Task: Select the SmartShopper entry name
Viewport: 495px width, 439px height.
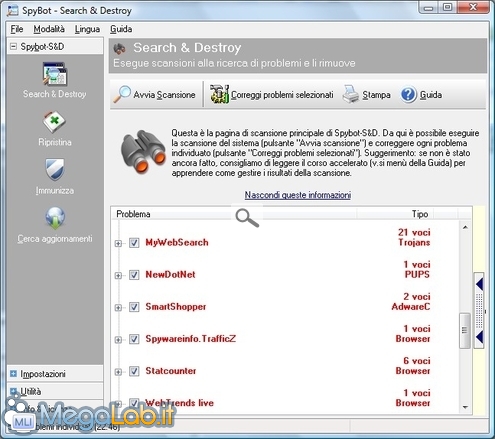Action: [x=176, y=307]
